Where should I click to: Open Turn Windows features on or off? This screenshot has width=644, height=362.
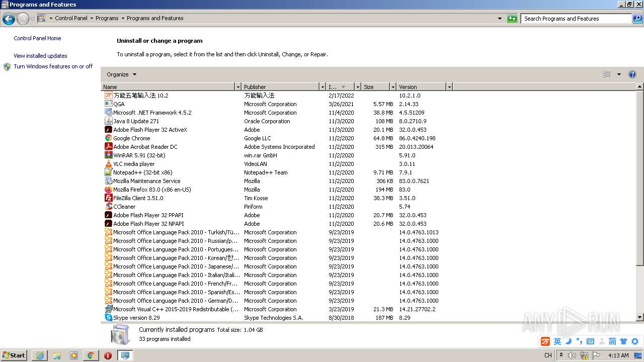pyautogui.click(x=53, y=66)
